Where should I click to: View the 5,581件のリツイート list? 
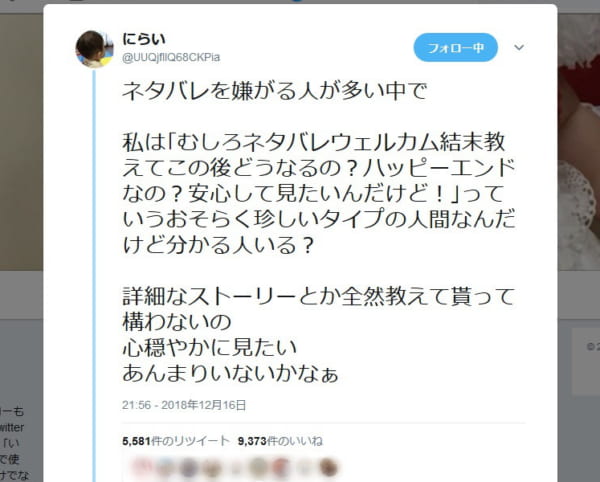point(176,441)
